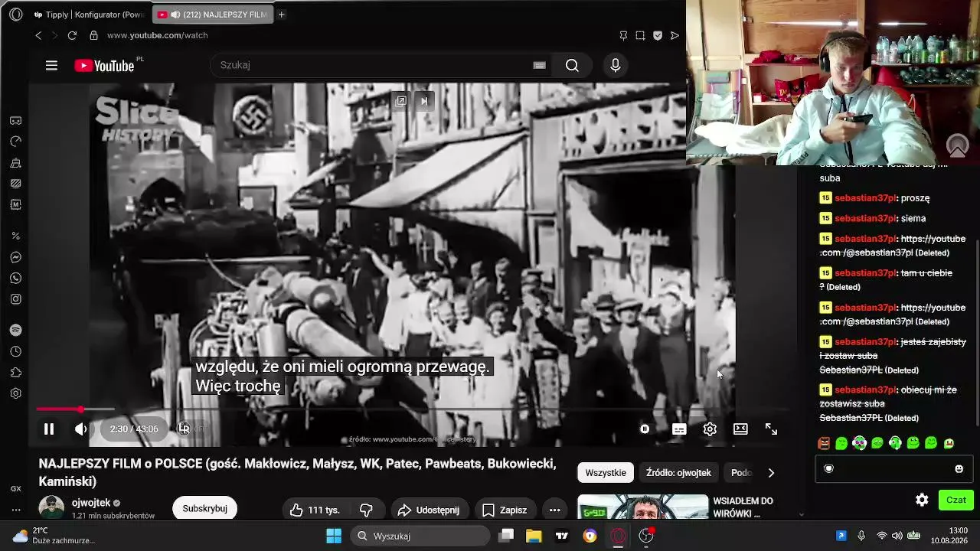
Task: Open the snapshot tool in address bar
Action: 640,35
